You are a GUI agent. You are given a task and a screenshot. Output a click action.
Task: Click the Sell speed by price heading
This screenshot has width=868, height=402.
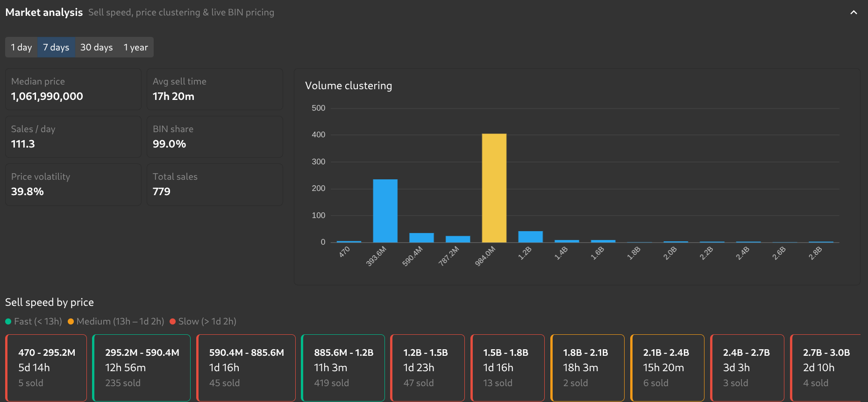point(50,303)
